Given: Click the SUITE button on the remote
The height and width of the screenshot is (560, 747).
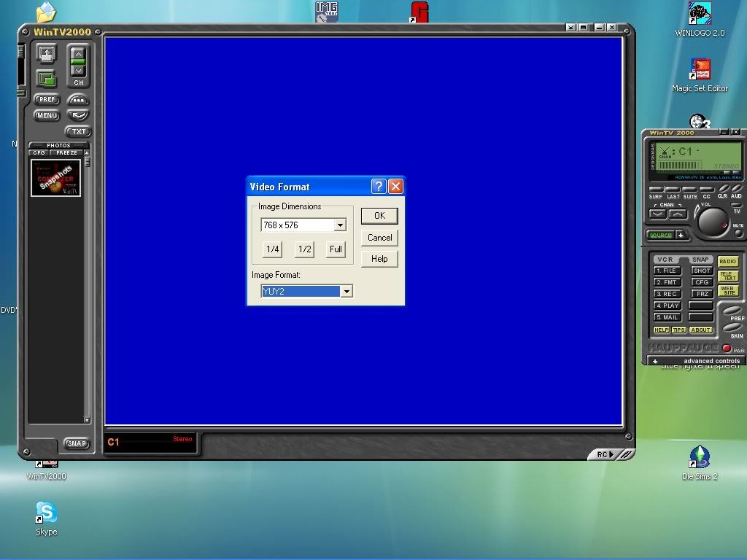Looking at the screenshot, I should [x=690, y=190].
